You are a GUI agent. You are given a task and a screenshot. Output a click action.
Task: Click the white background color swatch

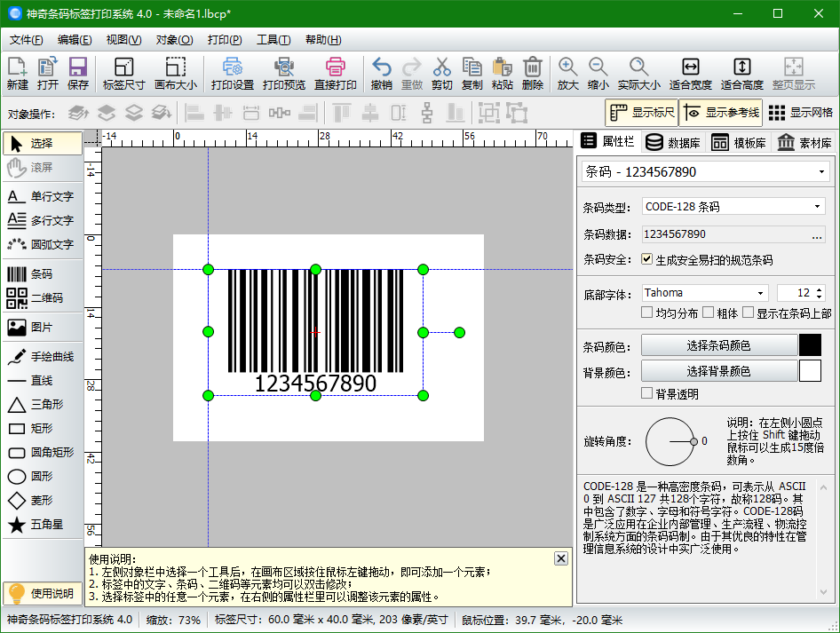click(x=810, y=371)
